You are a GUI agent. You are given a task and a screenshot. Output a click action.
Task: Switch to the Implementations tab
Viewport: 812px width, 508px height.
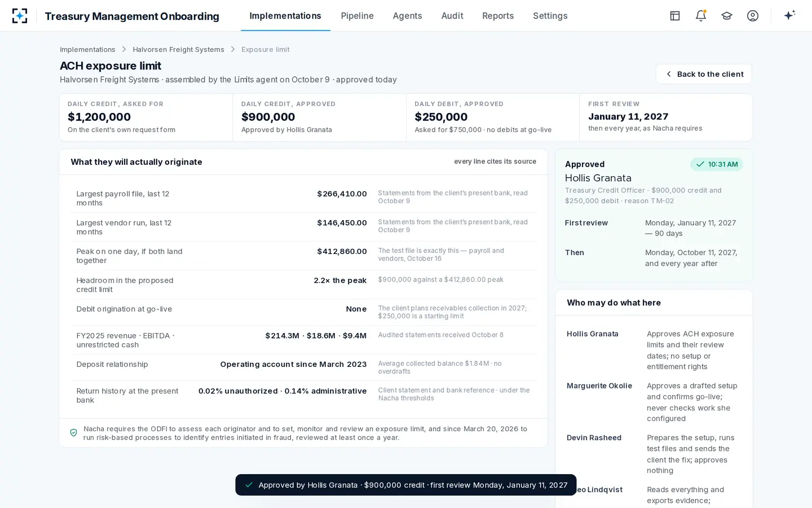[285, 16]
